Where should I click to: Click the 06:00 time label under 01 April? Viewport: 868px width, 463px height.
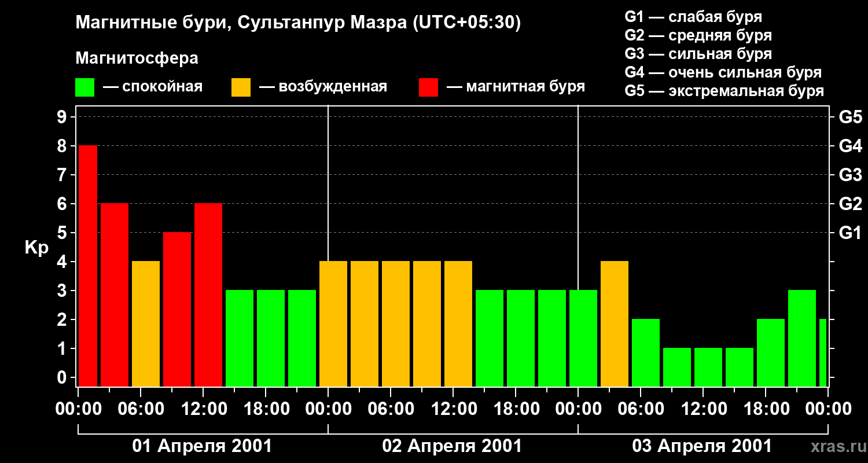pos(141,409)
